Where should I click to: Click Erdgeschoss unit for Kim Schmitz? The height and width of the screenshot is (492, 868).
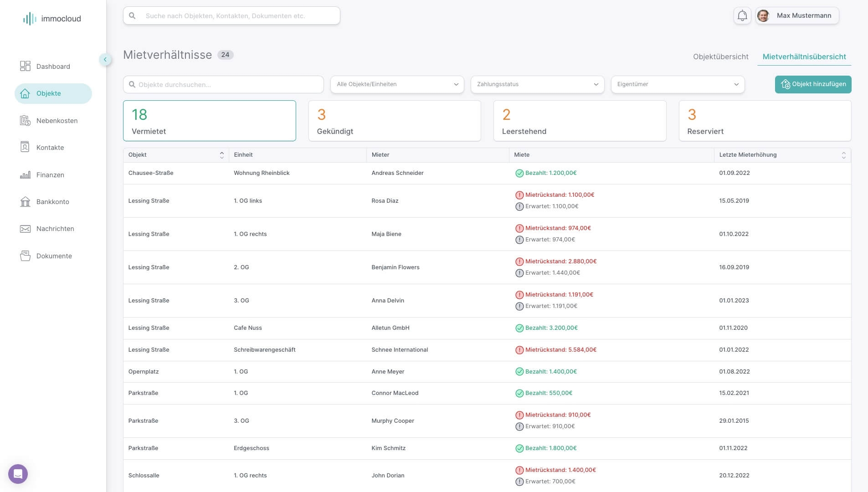pyautogui.click(x=252, y=448)
